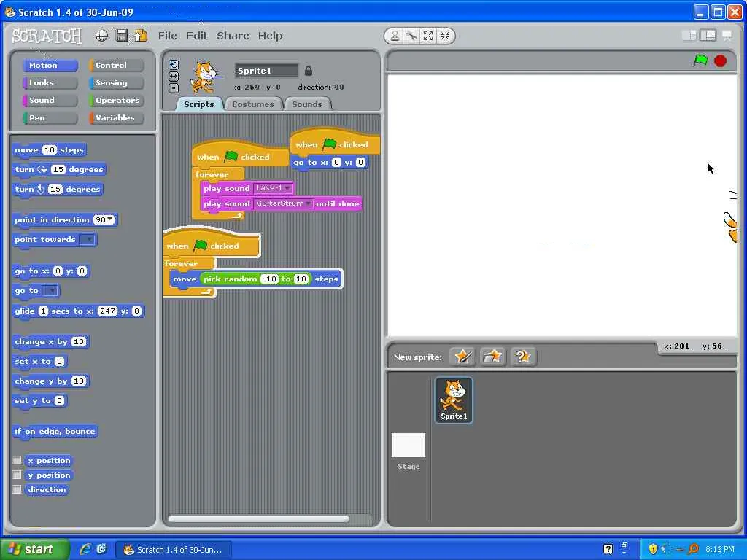Click the Scratch 1.4 taskbar button

[174, 550]
